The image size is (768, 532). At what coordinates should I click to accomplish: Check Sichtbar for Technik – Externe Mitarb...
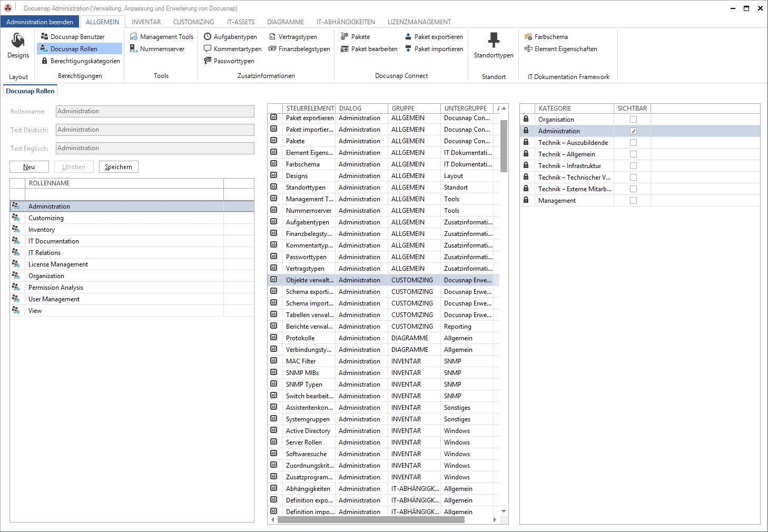pyautogui.click(x=633, y=189)
